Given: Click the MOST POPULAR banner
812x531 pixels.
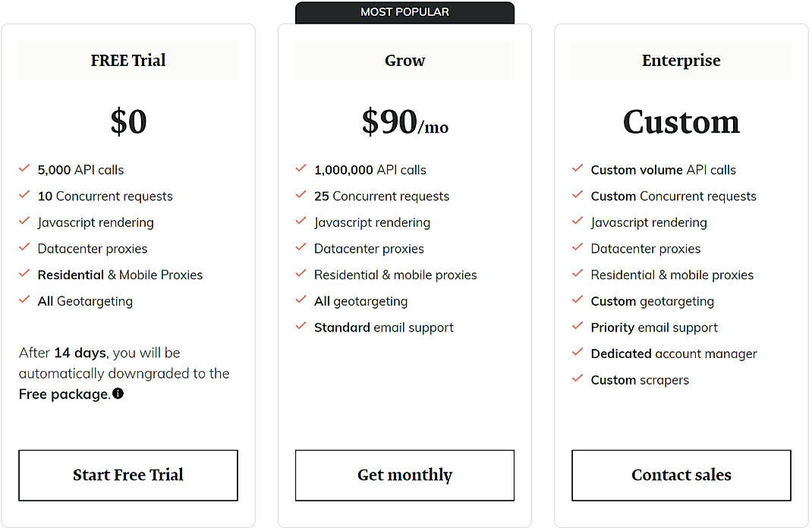Looking at the screenshot, I should coord(404,11).
